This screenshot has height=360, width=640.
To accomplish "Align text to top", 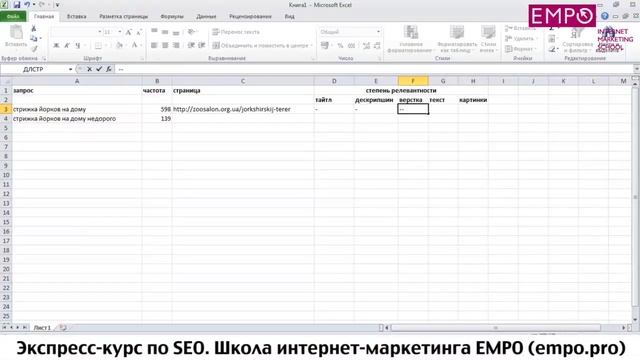I will click(x=154, y=32).
